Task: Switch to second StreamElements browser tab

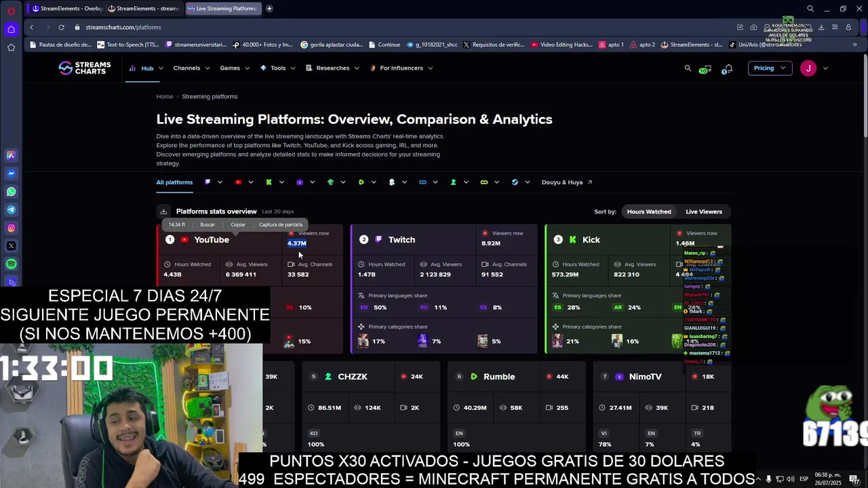Action: point(143,9)
